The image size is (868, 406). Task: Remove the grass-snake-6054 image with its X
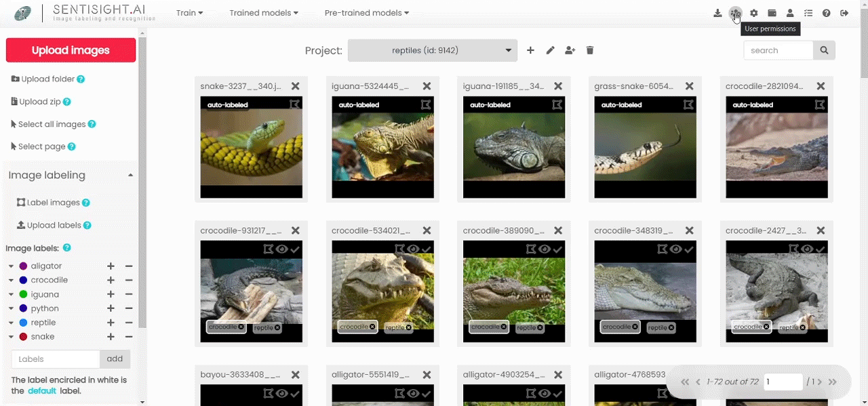click(689, 86)
